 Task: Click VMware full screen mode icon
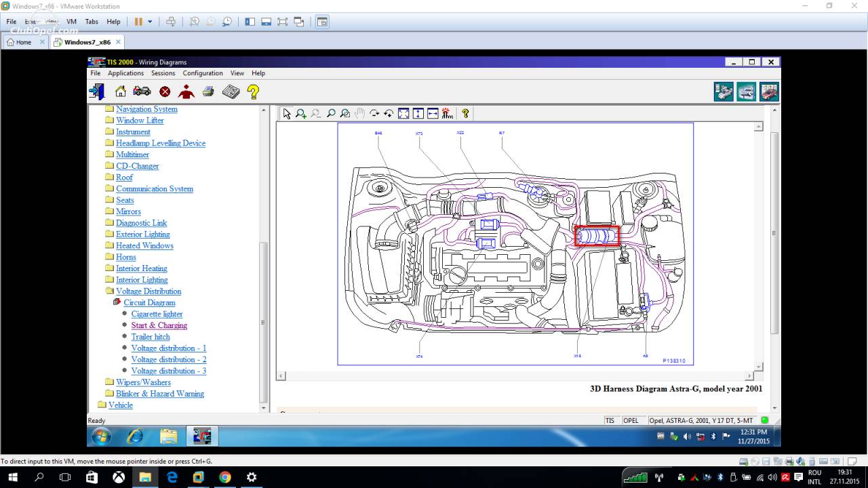tap(283, 22)
